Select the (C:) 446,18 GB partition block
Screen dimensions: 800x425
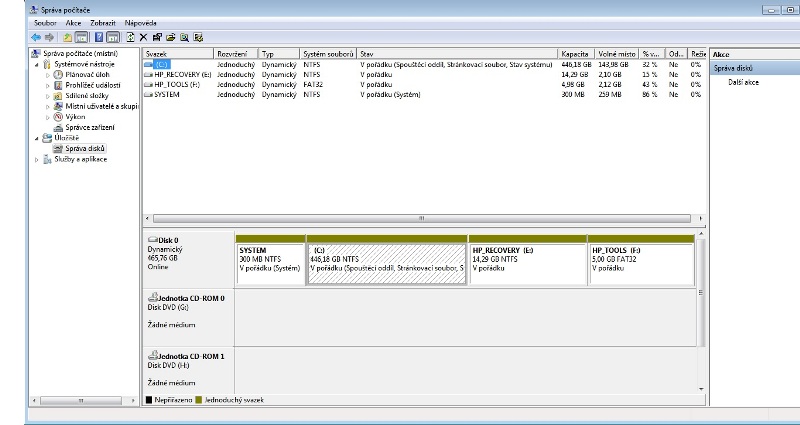(x=387, y=264)
